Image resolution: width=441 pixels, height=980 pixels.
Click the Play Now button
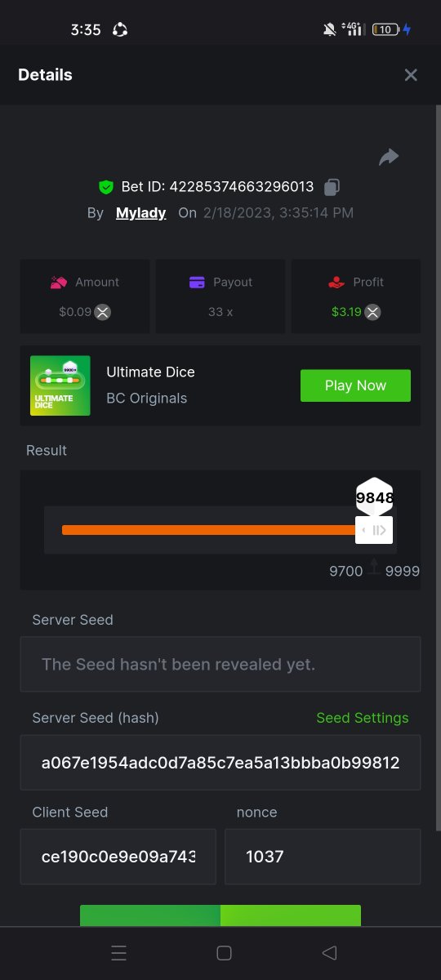pyautogui.click(x=355, y=385)
